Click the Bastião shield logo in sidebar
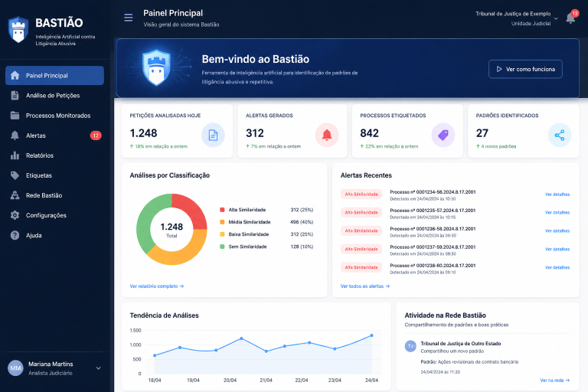Image resolution: width=588 pixels, height=392 pixels. coord(18,30)
